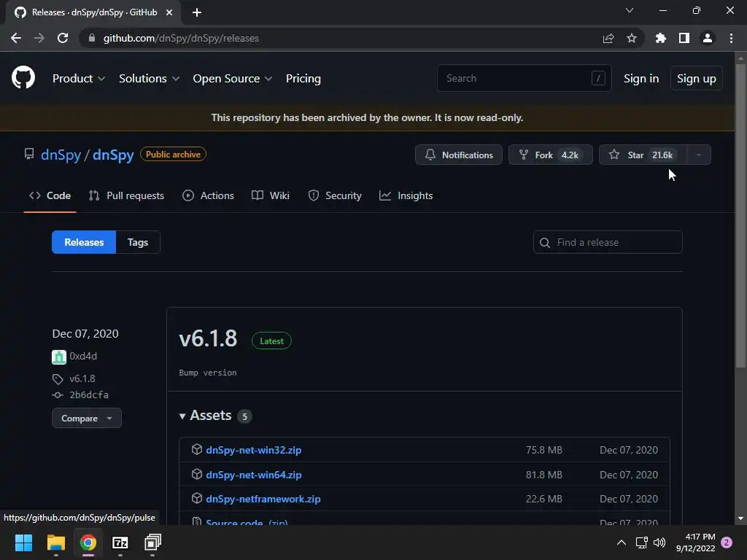Open a new browser tab with plus
This screenshot has height=560, width=747.
(x=197, y=12)
